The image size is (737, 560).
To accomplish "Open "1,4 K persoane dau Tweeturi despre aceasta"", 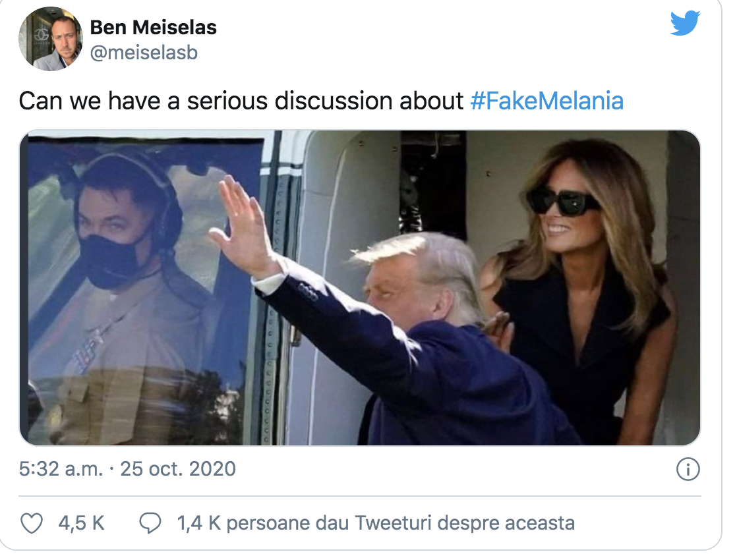I will [376, 523].
